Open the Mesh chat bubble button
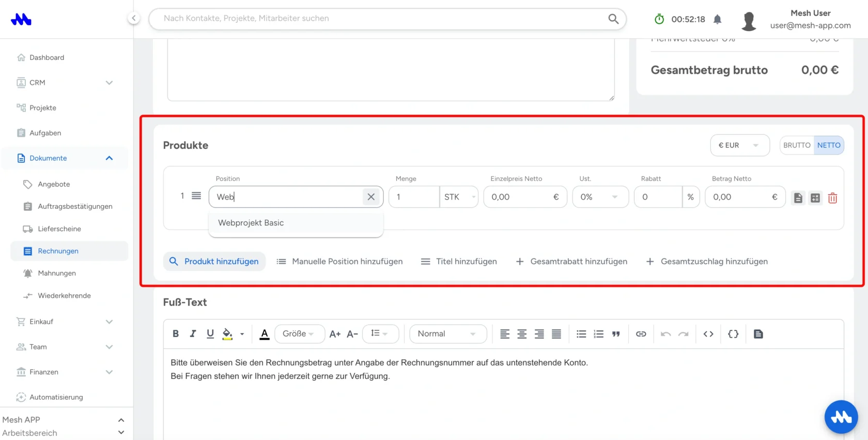This screenshot has height=440, width=868. pyautogui.click(x=841, y=417)
